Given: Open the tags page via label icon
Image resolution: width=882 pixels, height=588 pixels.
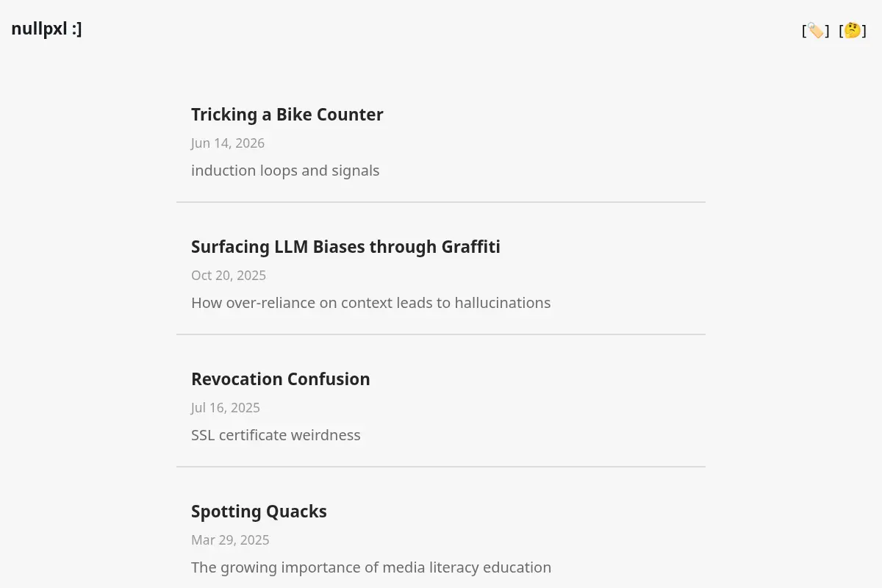Looking at the screenshot, I should click(x=815, y=30).
